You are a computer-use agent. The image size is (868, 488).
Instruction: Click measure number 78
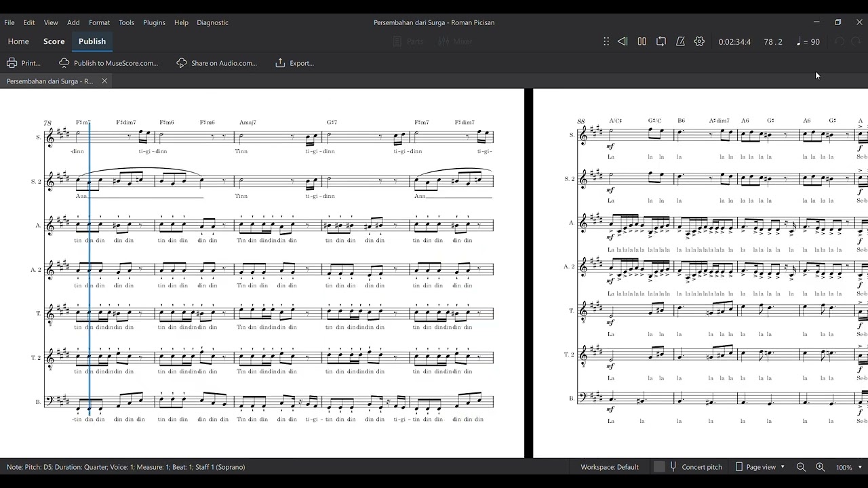47,123
